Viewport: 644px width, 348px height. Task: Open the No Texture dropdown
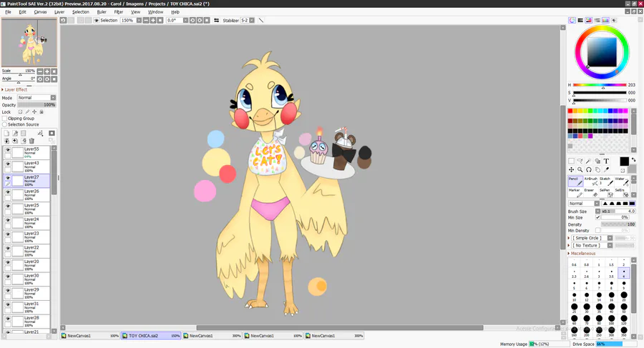point(610,245)
